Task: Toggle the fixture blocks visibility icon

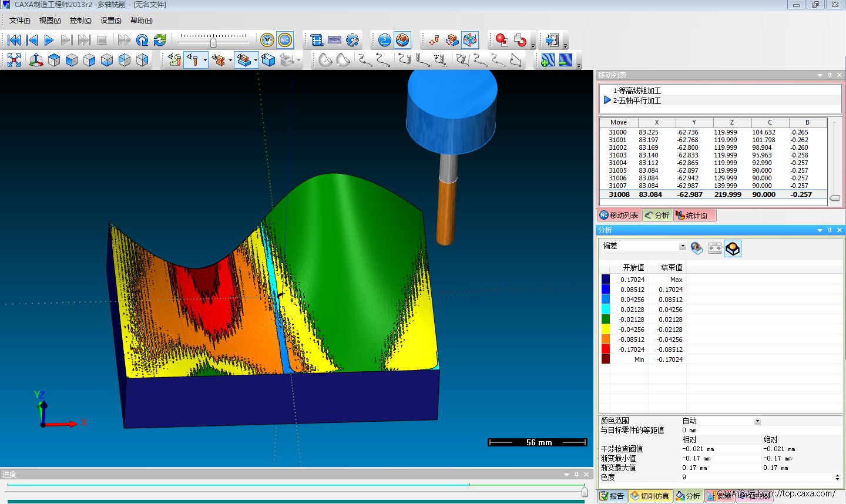Action: pos(219,60)
